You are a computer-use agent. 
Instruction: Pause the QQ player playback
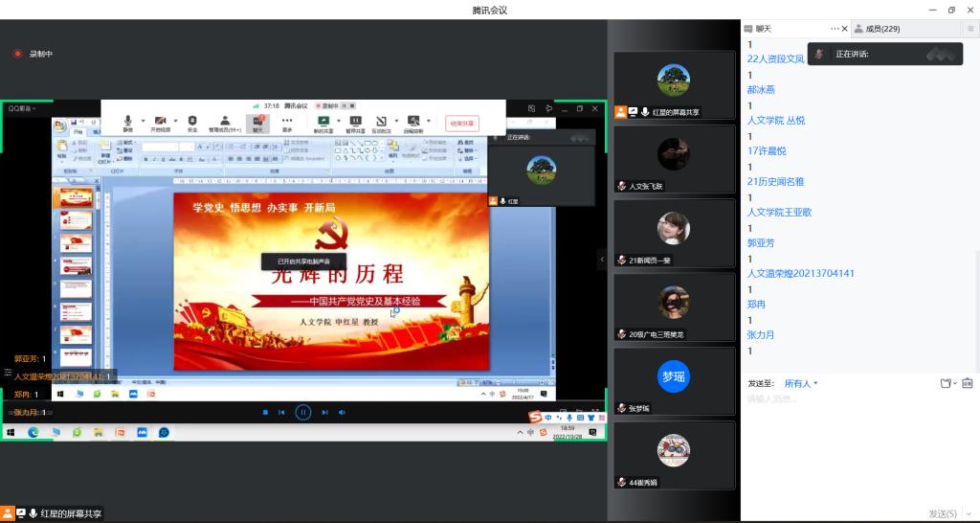coord(302,412)
